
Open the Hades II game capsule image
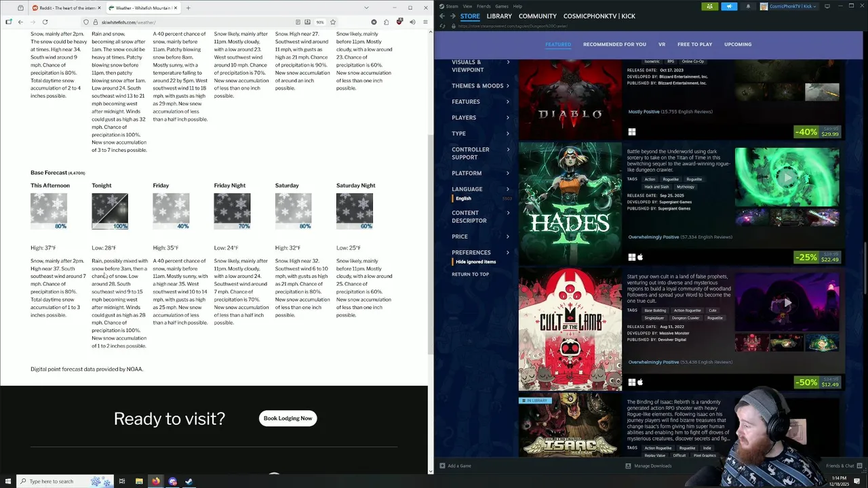click(570, 204)
